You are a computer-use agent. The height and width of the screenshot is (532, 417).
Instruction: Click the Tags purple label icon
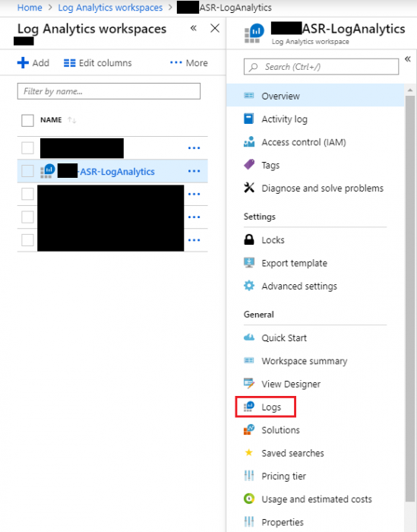tap(249, 165)
